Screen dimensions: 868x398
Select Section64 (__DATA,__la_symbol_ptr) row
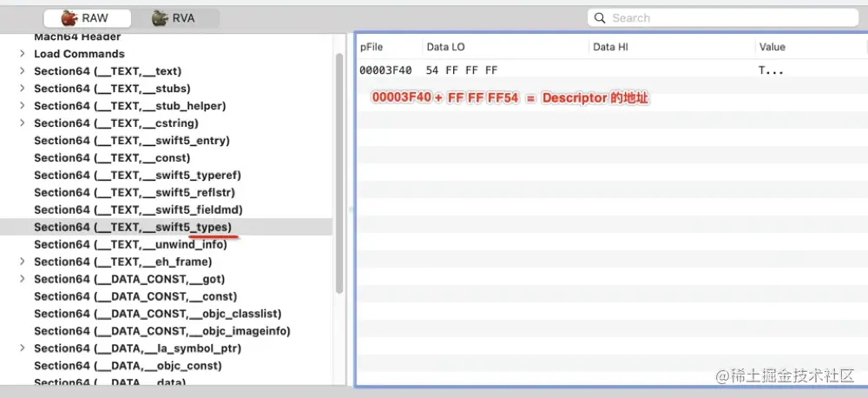point(166,348)
